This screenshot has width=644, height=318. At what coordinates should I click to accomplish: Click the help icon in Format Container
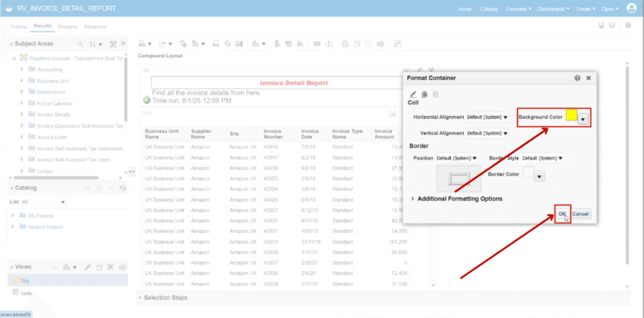pyautogui.click(x=578, y=77)
